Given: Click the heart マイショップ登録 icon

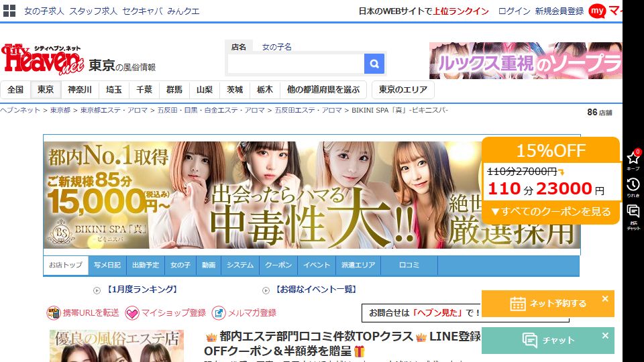Looking at the screenshot, I should point(132,313).
